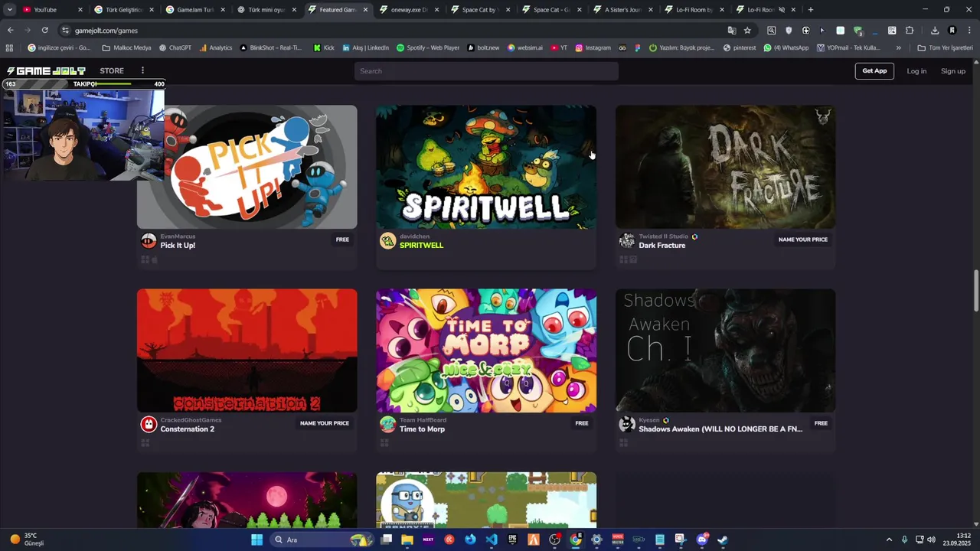Click the CrackedGhostGames developer avatar
Image resolution: width=980 pixels, height=551 pixels.
tap(149, 425)
